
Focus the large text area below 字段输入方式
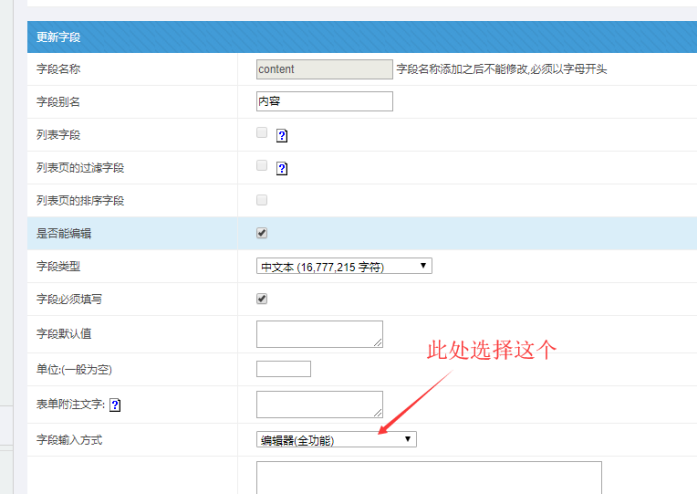[428, 477]
